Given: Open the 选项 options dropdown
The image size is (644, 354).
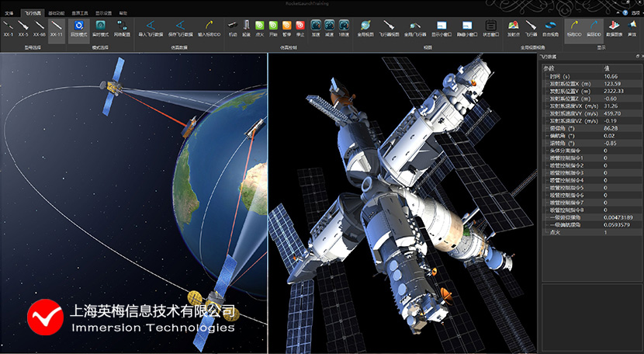Looking at the screenshot, I should tap(636, 12).
